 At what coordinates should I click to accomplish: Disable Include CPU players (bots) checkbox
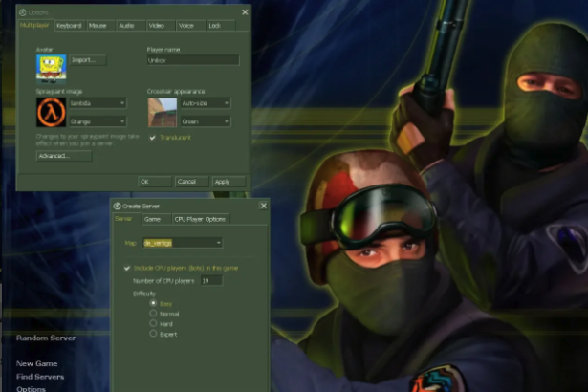[128, 268]
